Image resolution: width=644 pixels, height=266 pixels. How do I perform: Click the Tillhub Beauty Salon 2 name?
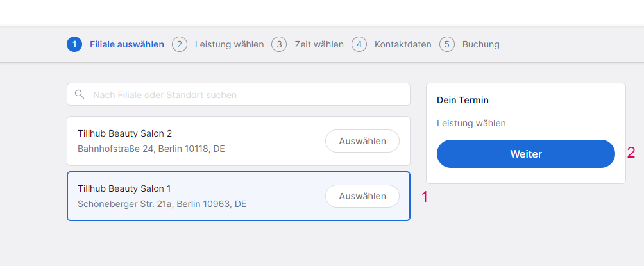point(125,133)
